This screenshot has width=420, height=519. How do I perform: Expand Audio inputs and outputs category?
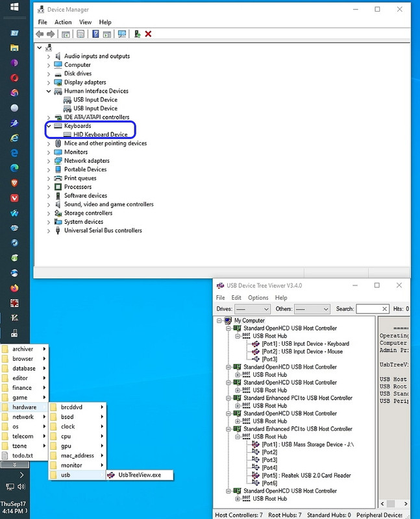(x=49, y=56)
